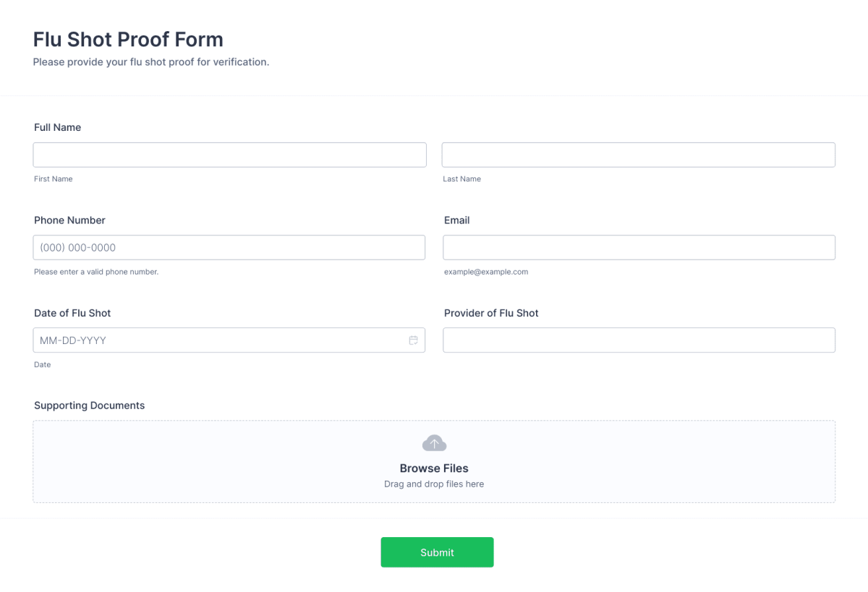
Task: Click the Email field label
Action: [456, 220]
